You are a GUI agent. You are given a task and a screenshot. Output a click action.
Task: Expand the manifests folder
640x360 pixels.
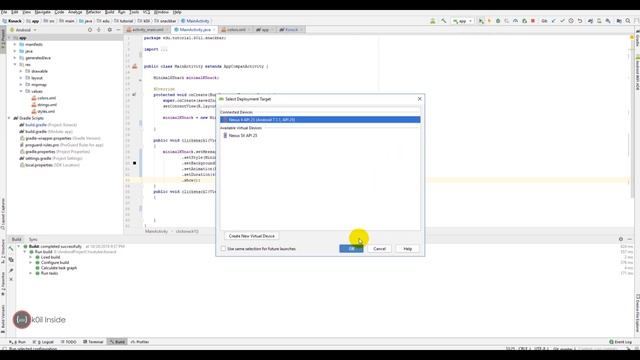15,44
